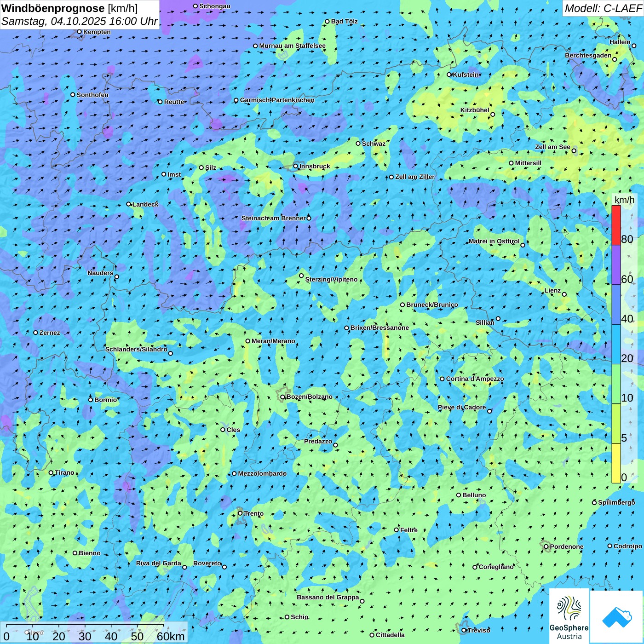This screenshot has height=644, width=644.
Task: Click the Mezzolombardo town label
Action: coord(262,473)
